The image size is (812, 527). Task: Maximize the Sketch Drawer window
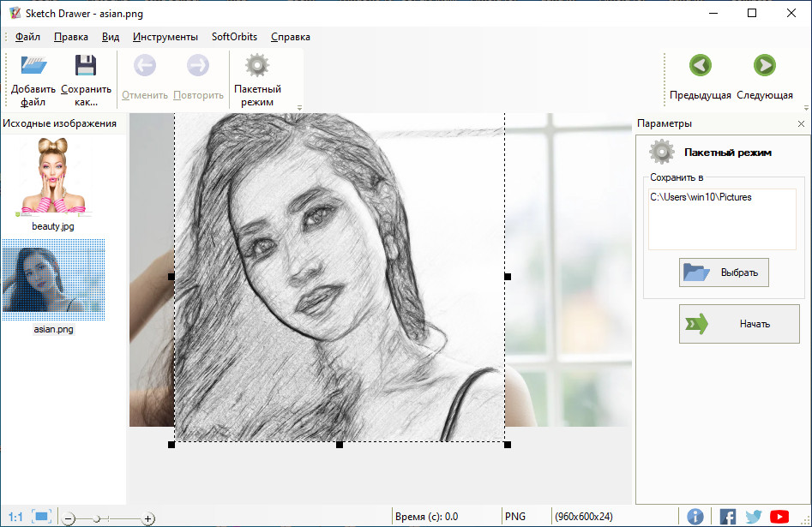pos(752,14)
